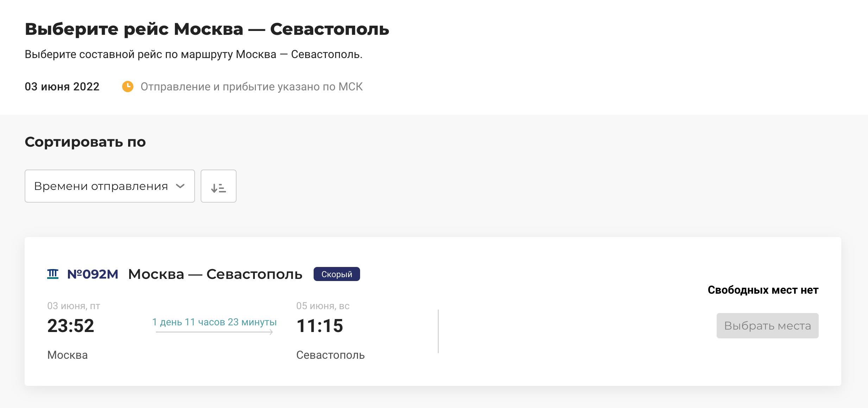The height and width of the screenshot is (408, 868).
Task: Click the 'Скорый' train type badge
Action: tap(336, 274)
